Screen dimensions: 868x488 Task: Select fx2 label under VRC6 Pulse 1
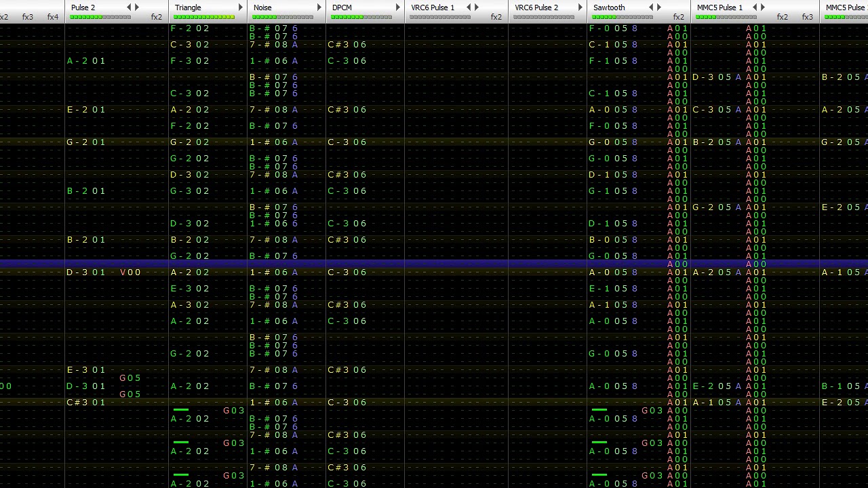click(x=496, y=17)
